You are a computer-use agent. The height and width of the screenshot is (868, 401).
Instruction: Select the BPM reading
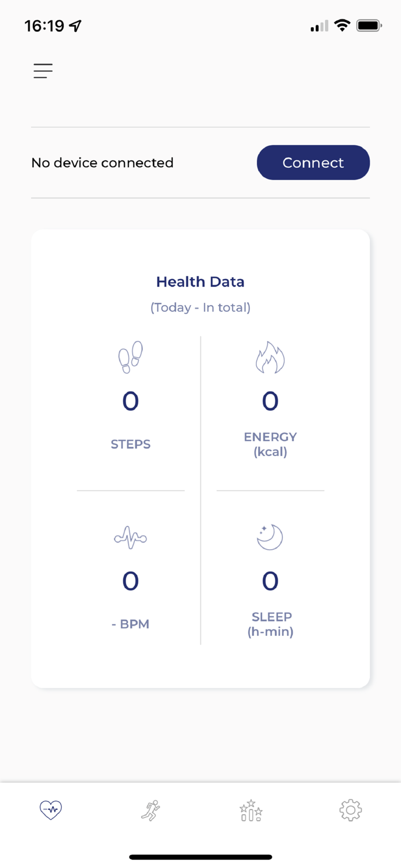(130, 581)
